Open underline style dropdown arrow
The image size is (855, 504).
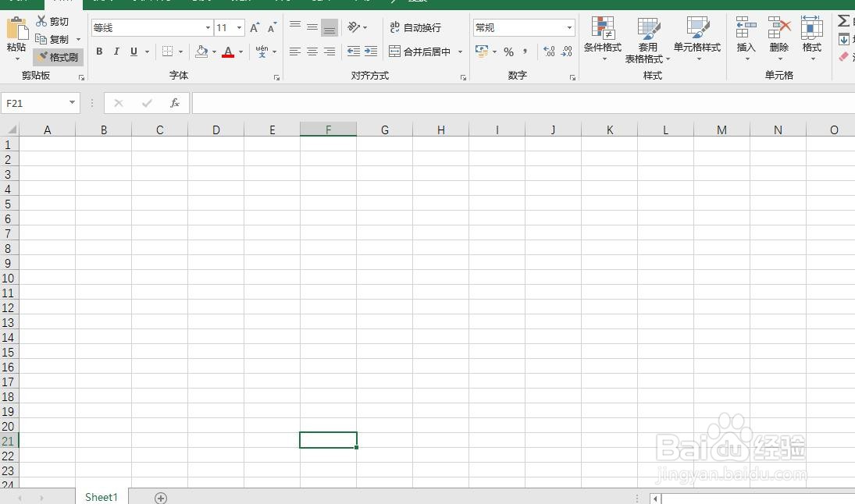148,51
